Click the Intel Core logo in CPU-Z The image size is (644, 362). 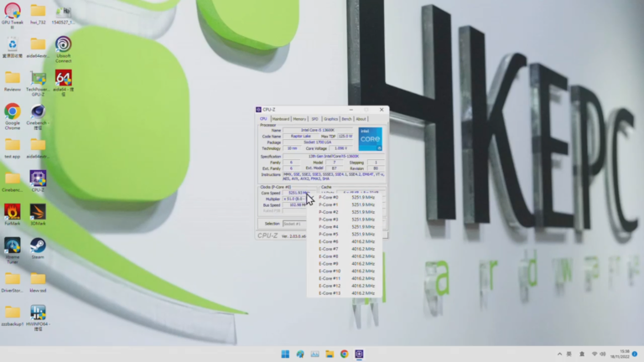point(370,139)
